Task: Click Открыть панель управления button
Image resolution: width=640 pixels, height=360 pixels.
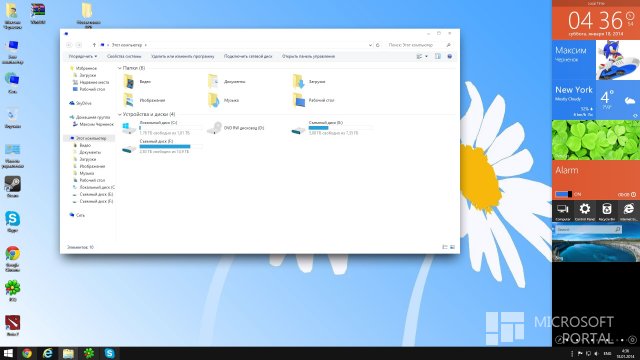Action: pos(308,56)
